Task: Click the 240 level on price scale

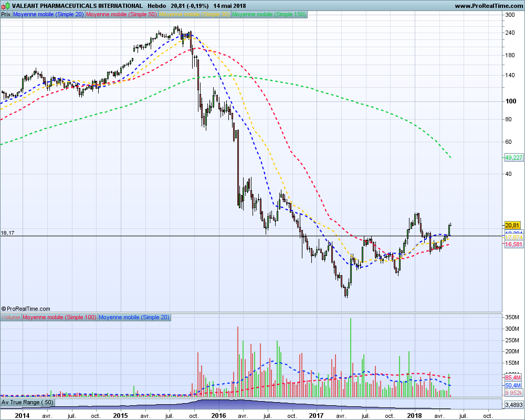Action: tap(510, 33)
